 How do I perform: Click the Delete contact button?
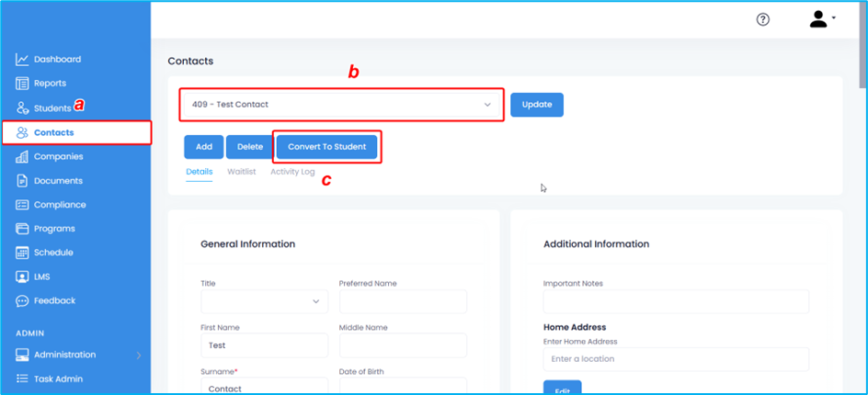tap(249, 147)
